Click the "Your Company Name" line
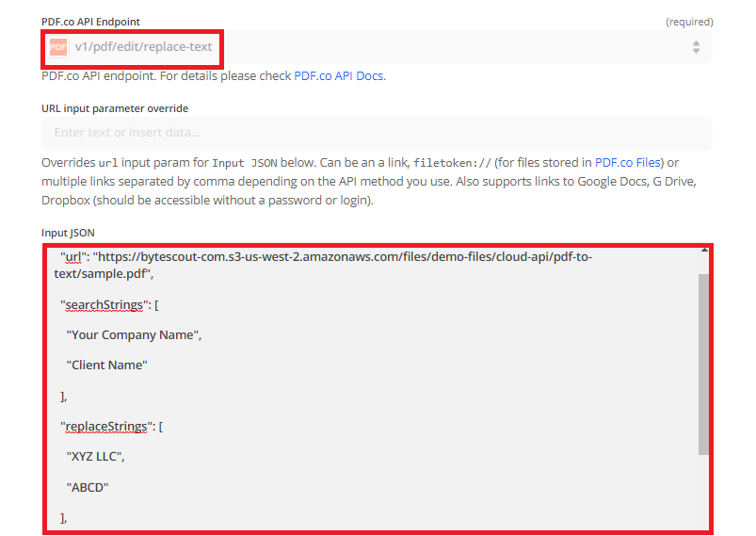The height and width of the screenshot is (536, 756). [134, 334]
